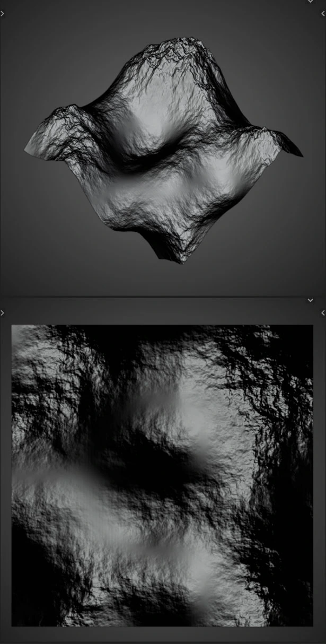The width and height of the screenshot is (326, 644).
Task: Expand the left toolbar of the heightmap viewport
Action: point(2,313)
